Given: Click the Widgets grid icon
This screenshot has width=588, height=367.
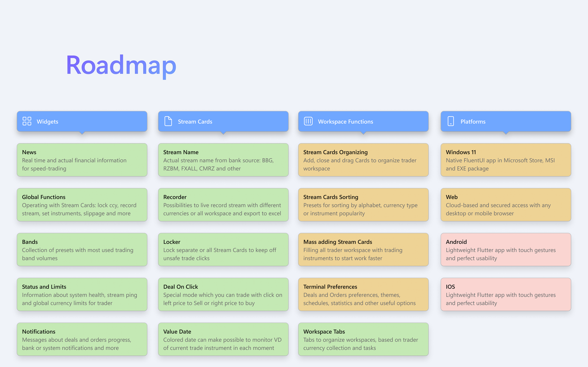Looking at the screenshot, I should tap(27, 121).
